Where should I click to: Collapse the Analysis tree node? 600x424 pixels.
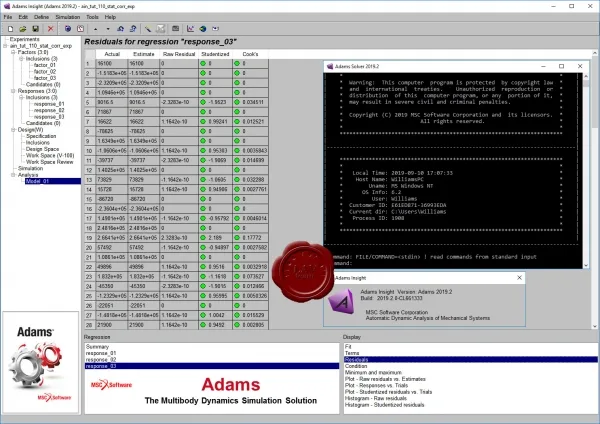point(13,175)
